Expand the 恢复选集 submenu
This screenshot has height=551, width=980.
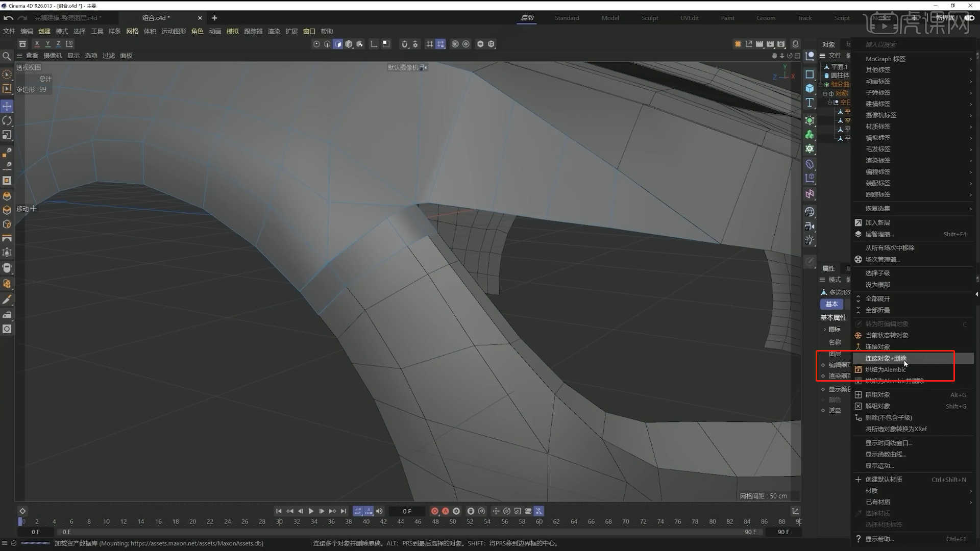pos(914,208)
